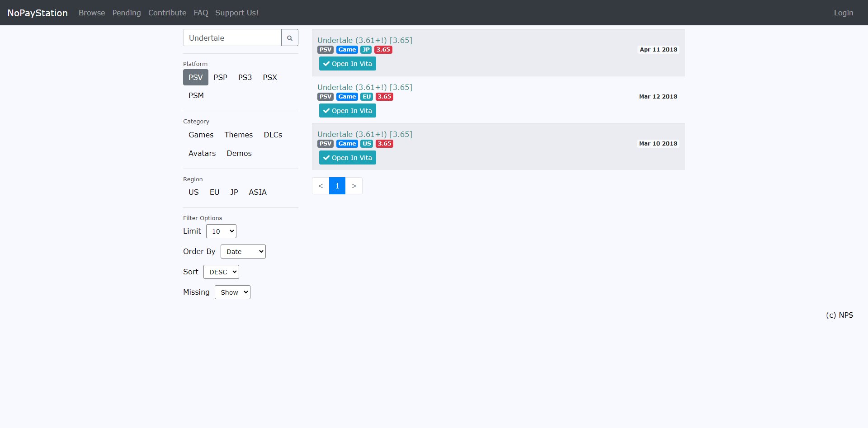
Task: Toggle the PSX platform filter
Action: (x=270, y=77)
